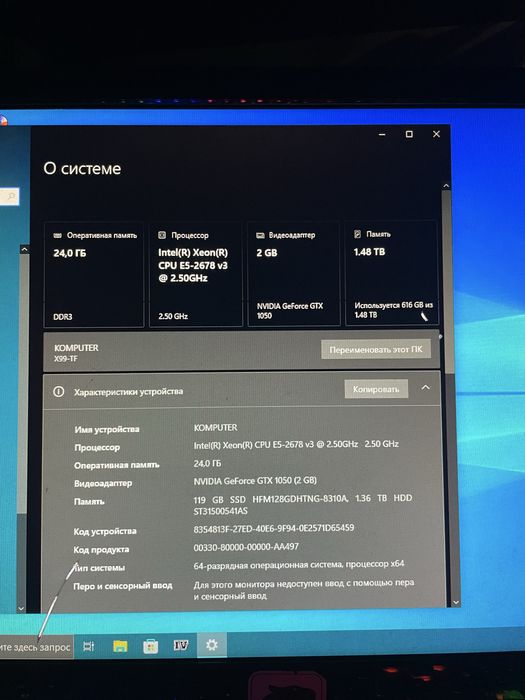This screenshot has width=525, height=700.
Task: Click scroll up arrow in left background window
Action: pyautogui.click(x=24, y=250)
